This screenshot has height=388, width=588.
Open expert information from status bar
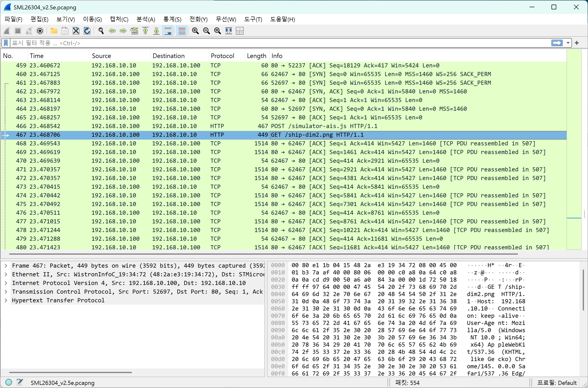[x=9, y=382]
